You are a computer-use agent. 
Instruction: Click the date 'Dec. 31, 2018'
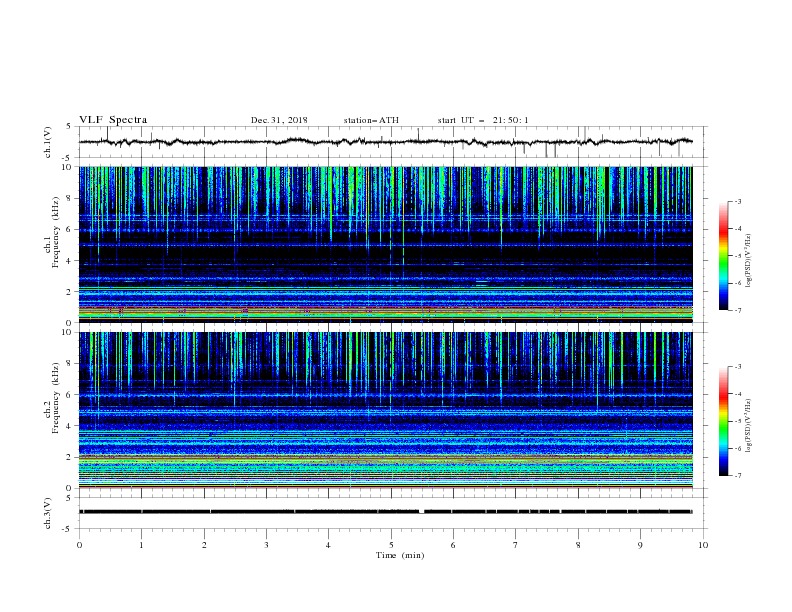(279, 120)
